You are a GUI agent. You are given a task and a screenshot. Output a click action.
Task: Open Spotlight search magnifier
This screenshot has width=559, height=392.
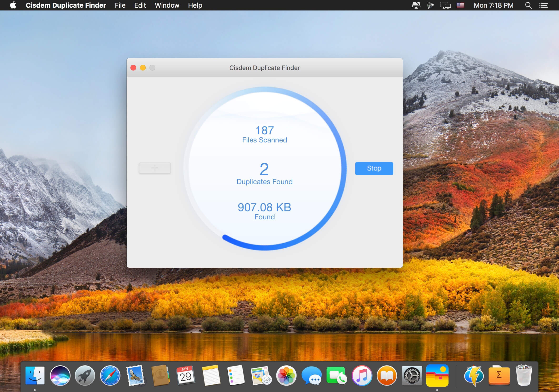[x=528, y=5]
